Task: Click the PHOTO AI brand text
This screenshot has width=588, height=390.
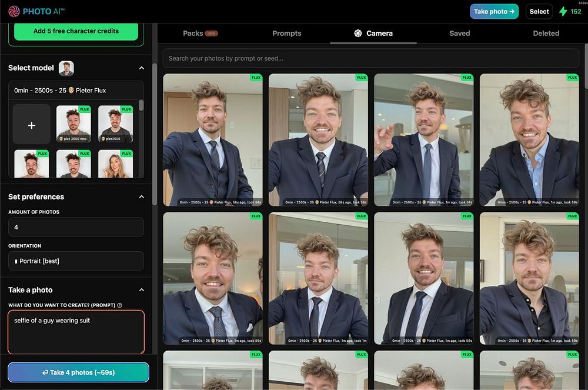Action: click(x=44, y=12)
